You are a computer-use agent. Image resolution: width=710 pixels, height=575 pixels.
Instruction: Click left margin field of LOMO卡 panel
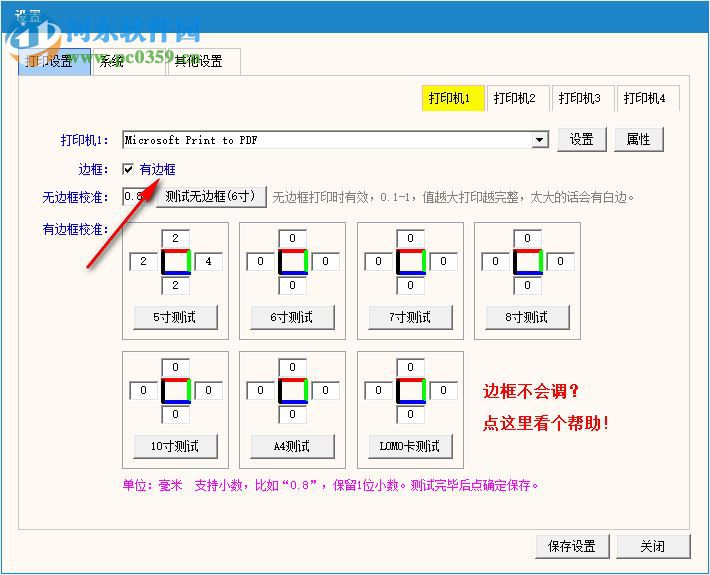point(378,390)
